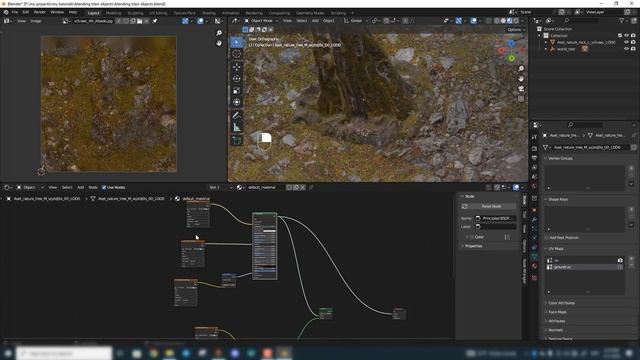This screenshot has width=640, height=360.
Task: Open Object Mode dropdown in 3D viewport
Action: click(x=260, y=20)
